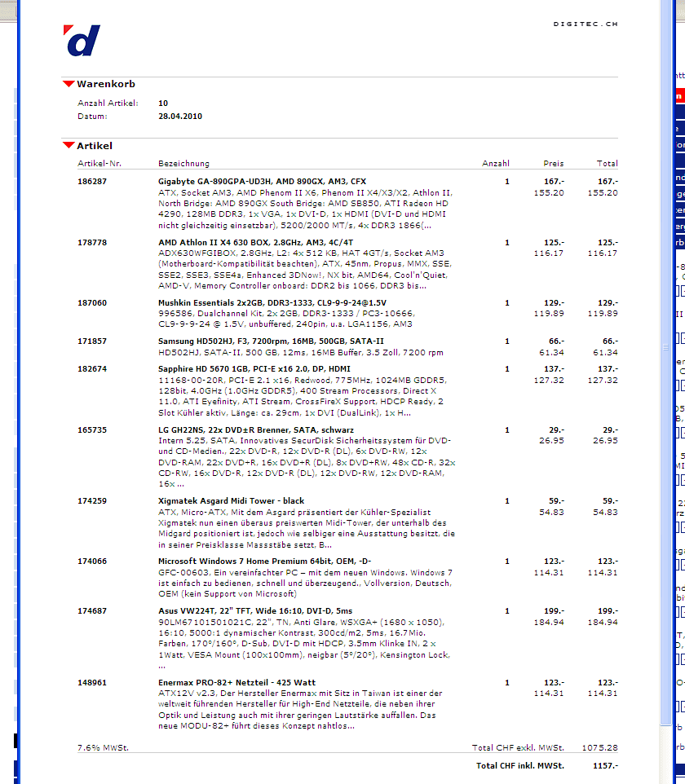Click the Athlon row Preis value 116.17
Image resolution: width=685 pixels, height=784 pixels.
[x=548, y=253]
